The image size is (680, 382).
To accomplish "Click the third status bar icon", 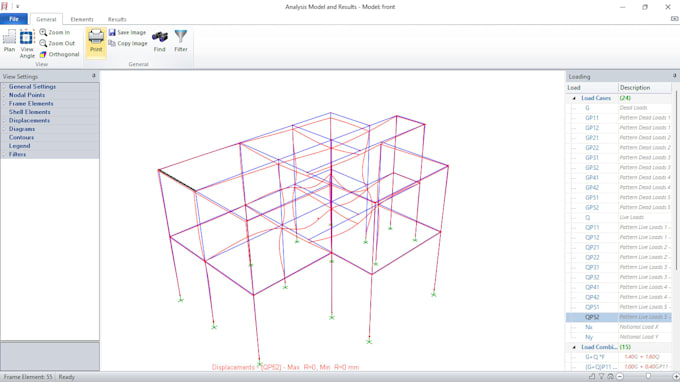I will tap(610, 376).
